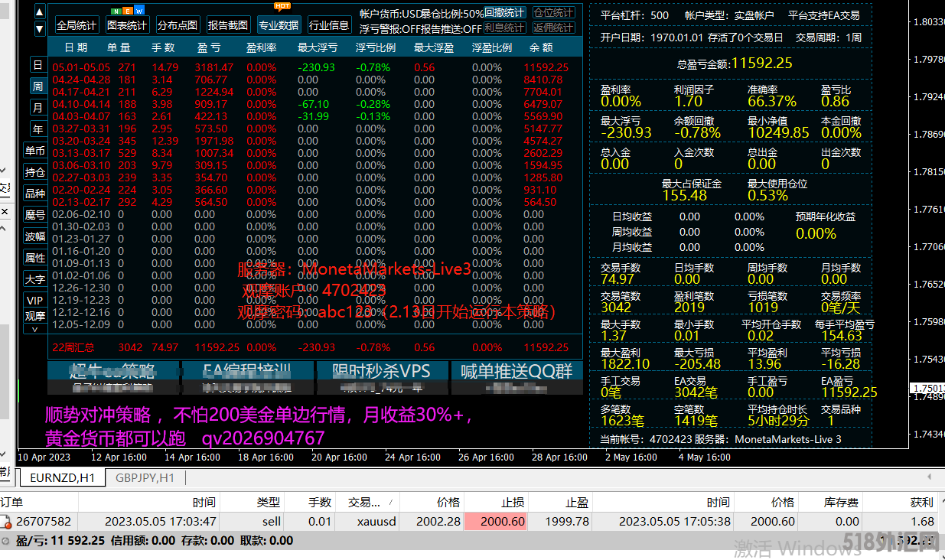Click the 回撤统计 drawdown statistics button

(x=505, y=13)
